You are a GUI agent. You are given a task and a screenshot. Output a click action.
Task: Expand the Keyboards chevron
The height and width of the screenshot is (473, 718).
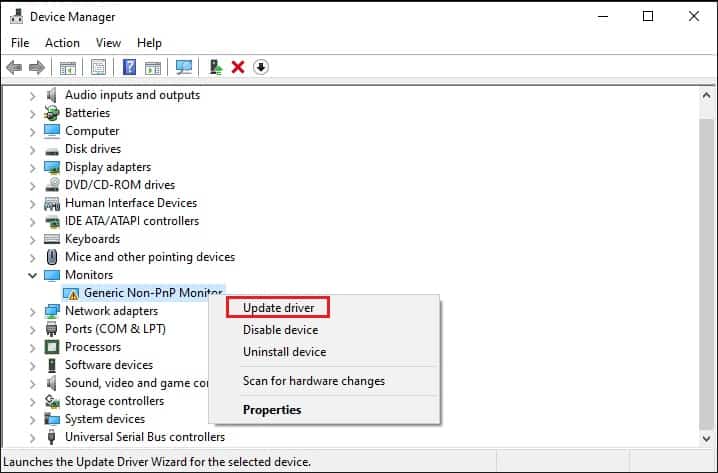[32, 240]
